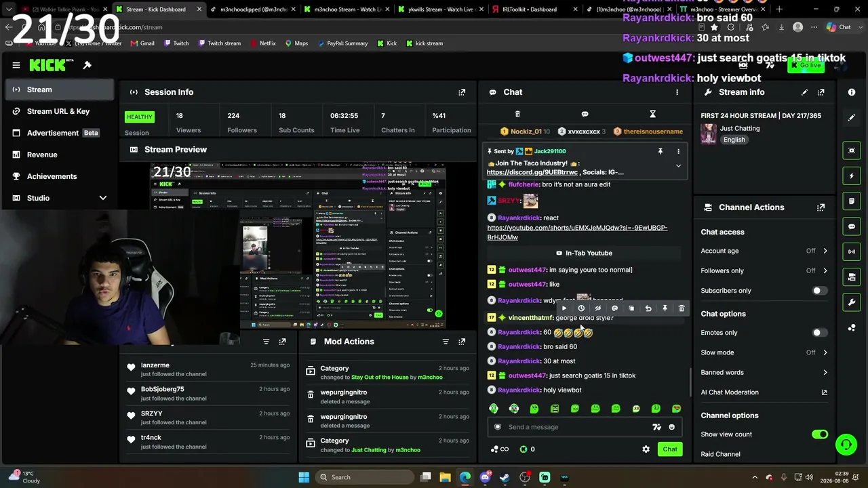Click the green headset support button
This screenshot has width=868, height=488.
pos(846,445)
